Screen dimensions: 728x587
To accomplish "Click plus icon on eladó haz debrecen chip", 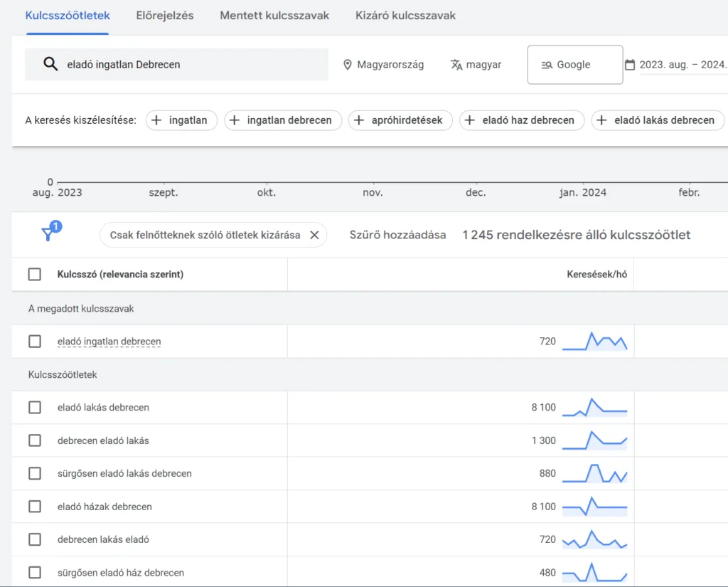I will pyautogui.click(x=470, y=120).
